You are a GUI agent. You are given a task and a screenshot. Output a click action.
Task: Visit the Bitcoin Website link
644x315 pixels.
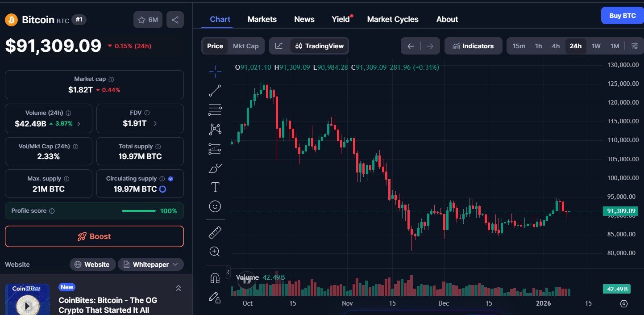(x=92, y=264)
